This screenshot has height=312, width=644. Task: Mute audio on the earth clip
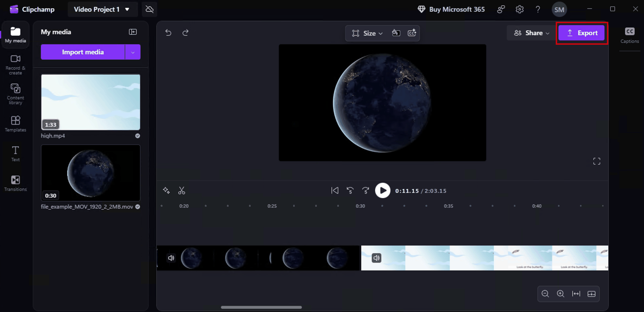pos(171,258)
